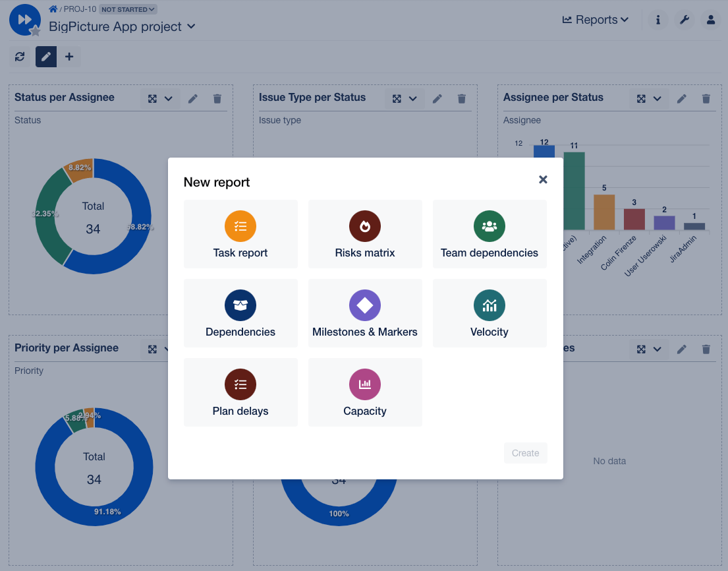This screenshot has height=571, width=728.
Task: Click the disabled Create button
Action: 526,453
